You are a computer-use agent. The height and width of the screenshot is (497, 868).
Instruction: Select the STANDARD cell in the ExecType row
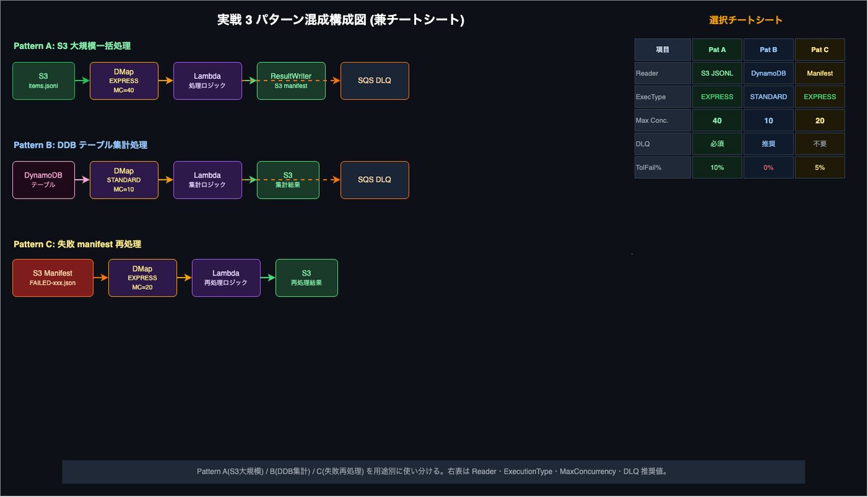tap(769, 97)
